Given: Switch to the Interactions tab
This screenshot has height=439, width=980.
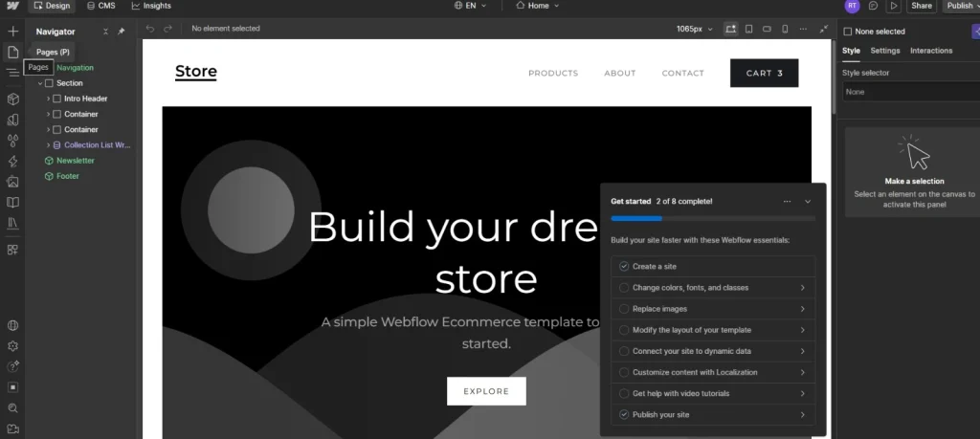Looking at the screenshot, I should tap(931, 51).
